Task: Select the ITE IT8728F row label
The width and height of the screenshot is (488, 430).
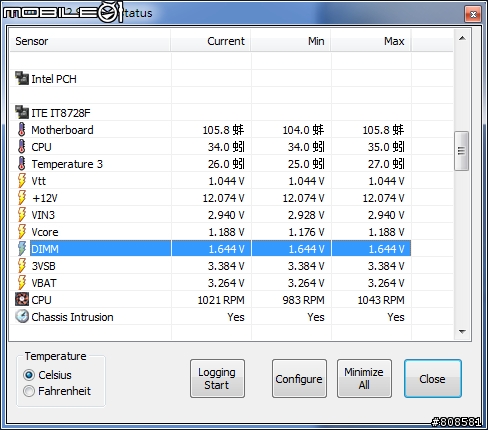Action: click(x=61, y=113)
